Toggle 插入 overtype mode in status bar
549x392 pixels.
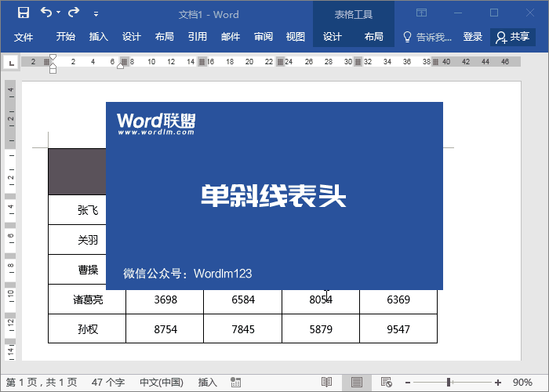tap(207, 383)
